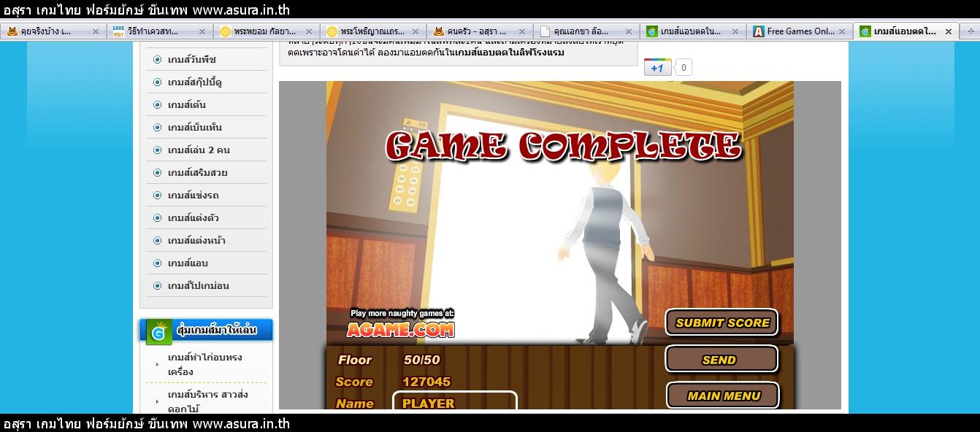Click arrow bullet beside เกมส์ทำไก่อบทรงเครื่อง
Screen dimensions: 980x432
(x=156, y=364)
